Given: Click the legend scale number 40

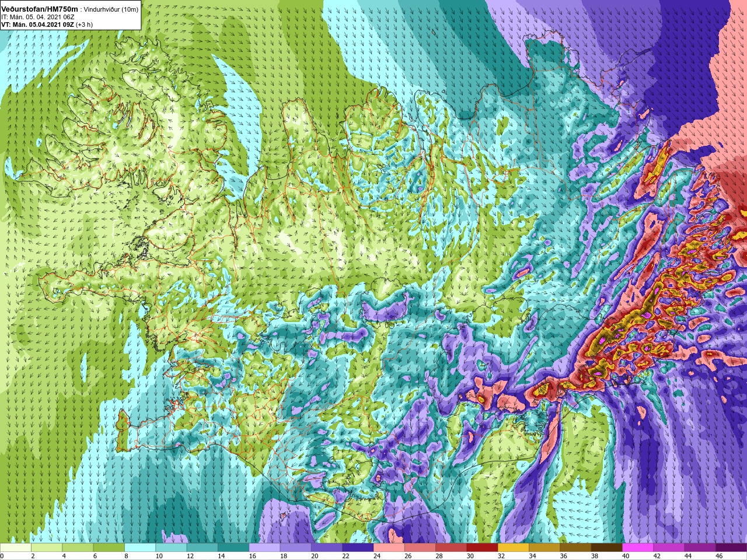Looking at the screenshot, I should 626,556.
